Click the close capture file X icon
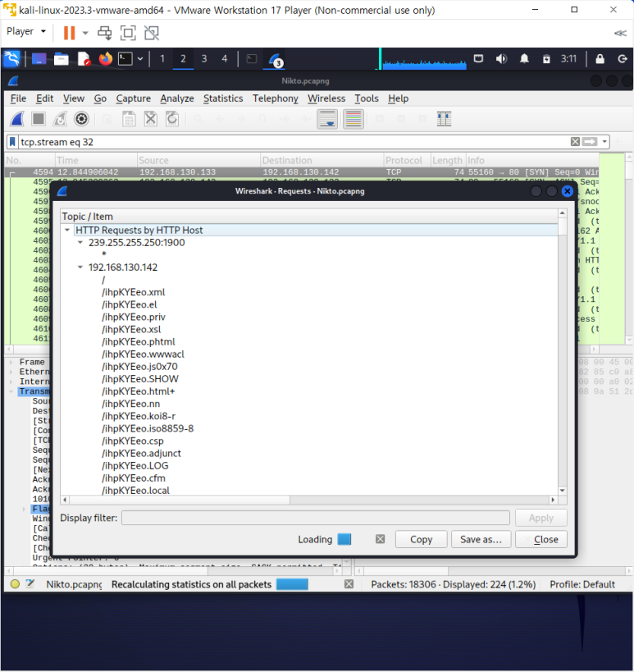Screen dimensions: 634x672 pos(150,119)
